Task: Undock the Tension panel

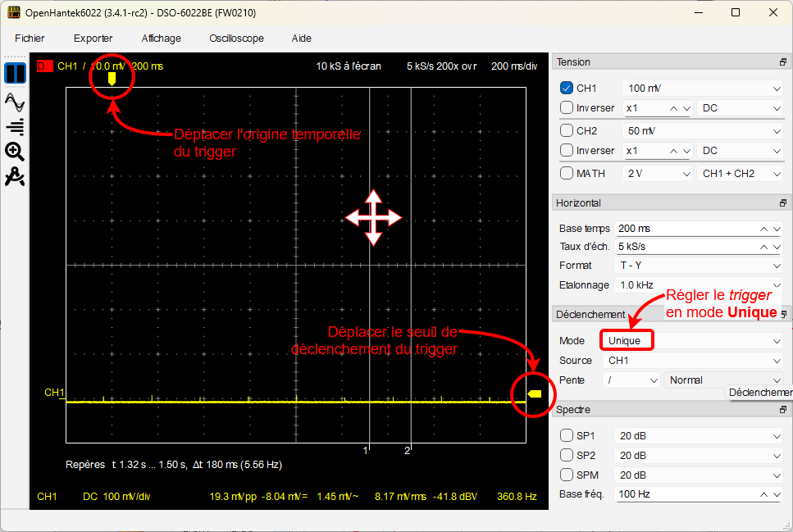Action: pos(783,61)
